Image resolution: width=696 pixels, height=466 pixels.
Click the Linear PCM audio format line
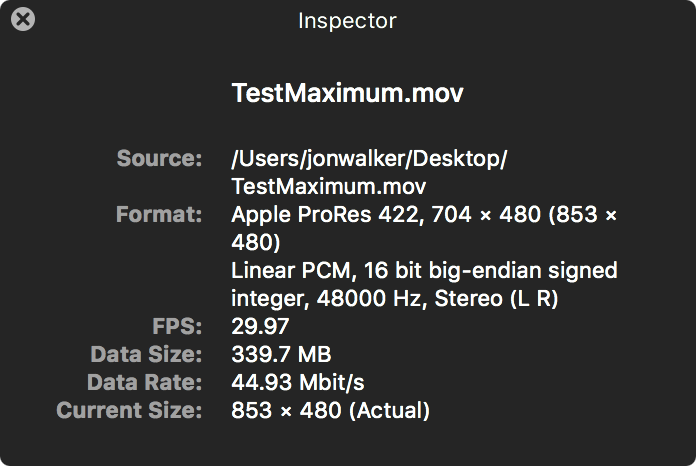pos(424,270)
